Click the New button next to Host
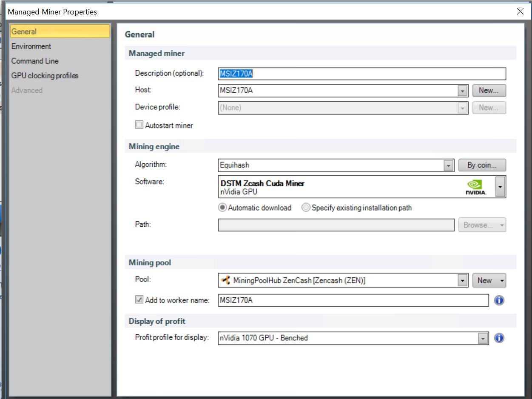This screenshot has width=532, height=399. tap(489, 91)
